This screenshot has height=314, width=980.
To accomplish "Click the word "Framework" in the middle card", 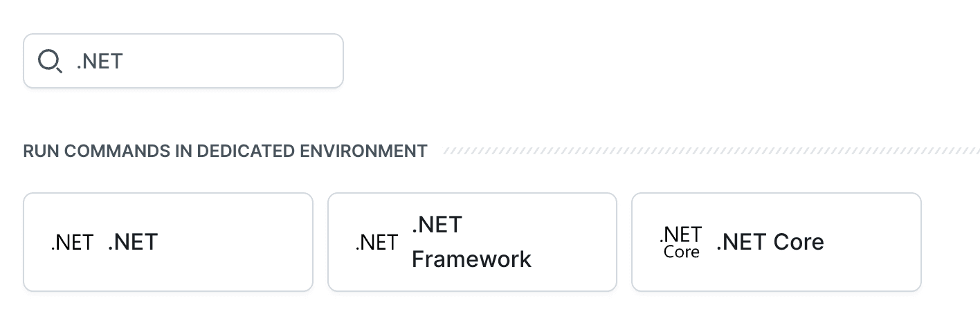I will [x=471, y=259].
